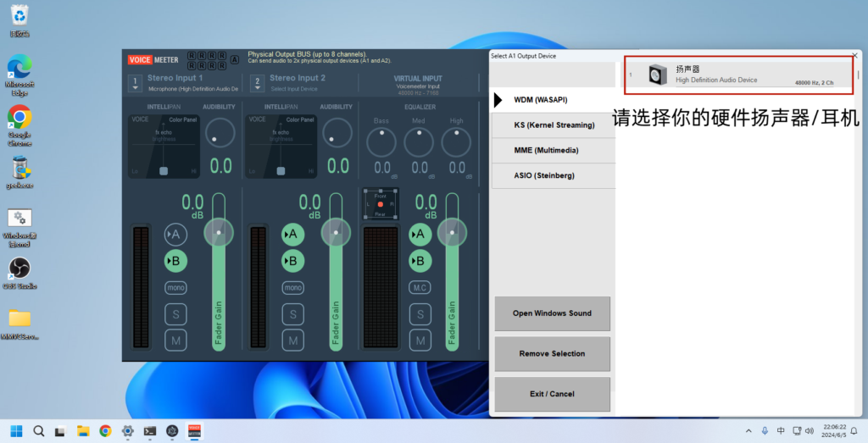Toggle bus B on Stereo Input 1
868x443 pixels.
coord(175,261)
